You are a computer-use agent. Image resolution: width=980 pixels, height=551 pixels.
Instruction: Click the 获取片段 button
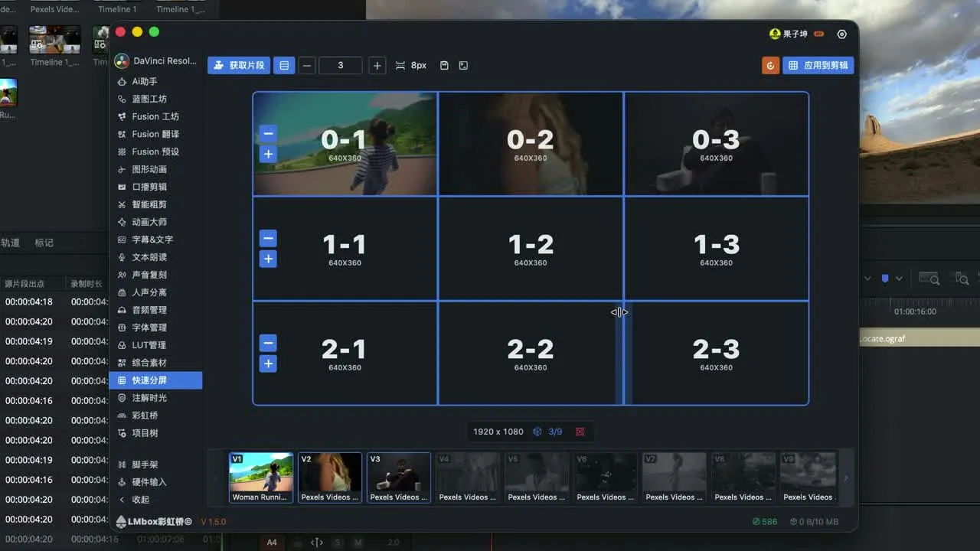point(239,66)
